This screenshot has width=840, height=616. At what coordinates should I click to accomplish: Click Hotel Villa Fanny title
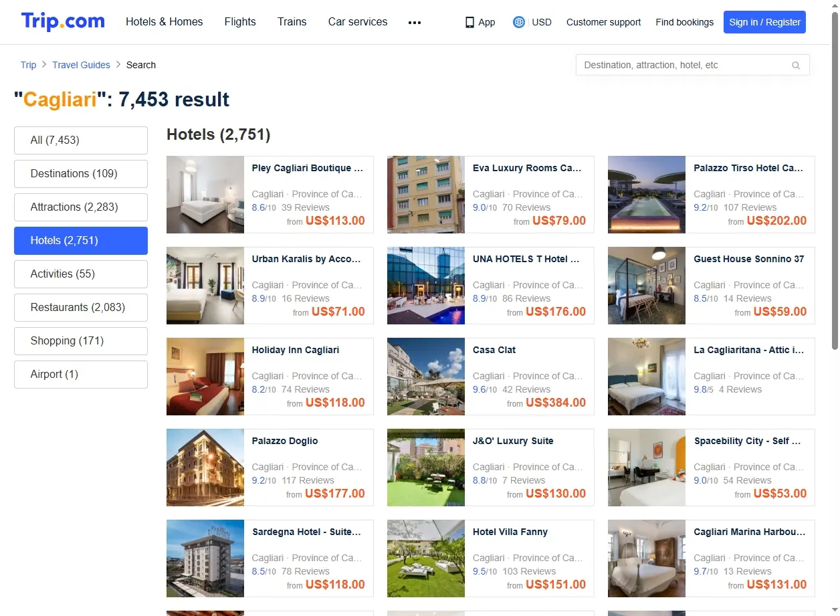[x=510, y=532]
